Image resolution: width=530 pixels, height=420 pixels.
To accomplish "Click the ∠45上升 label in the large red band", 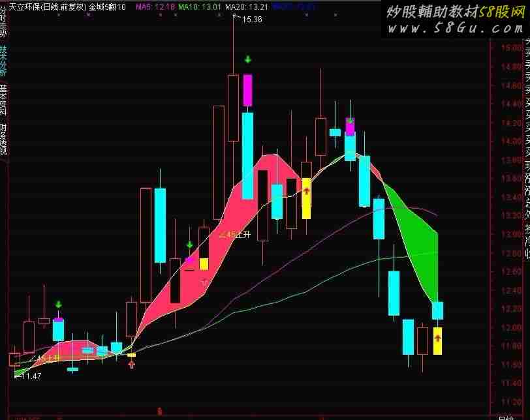I will (x=235, y=234).
